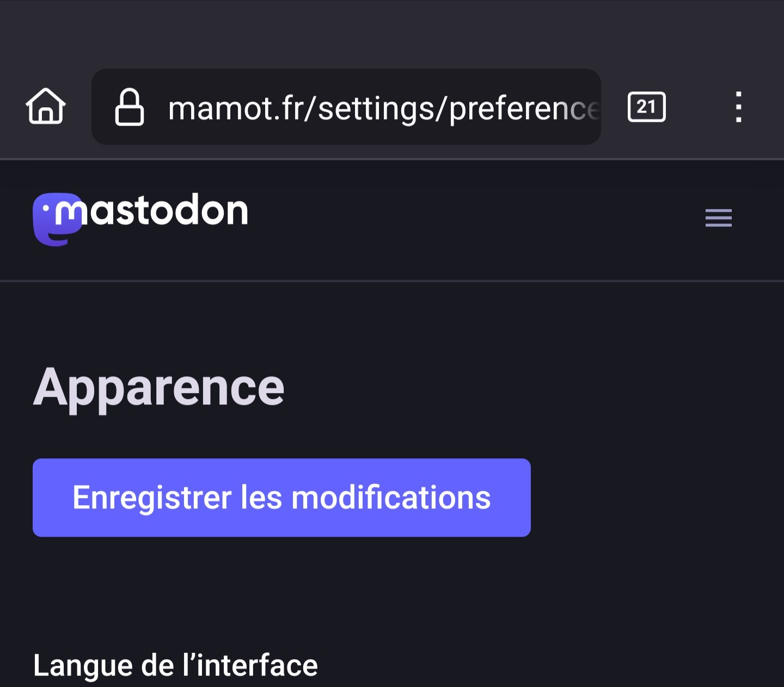Expand Mastodon settings menu via three-line icon
Image resolution: width=784 pixels, height=687 pixels.
tap(718, 218)
